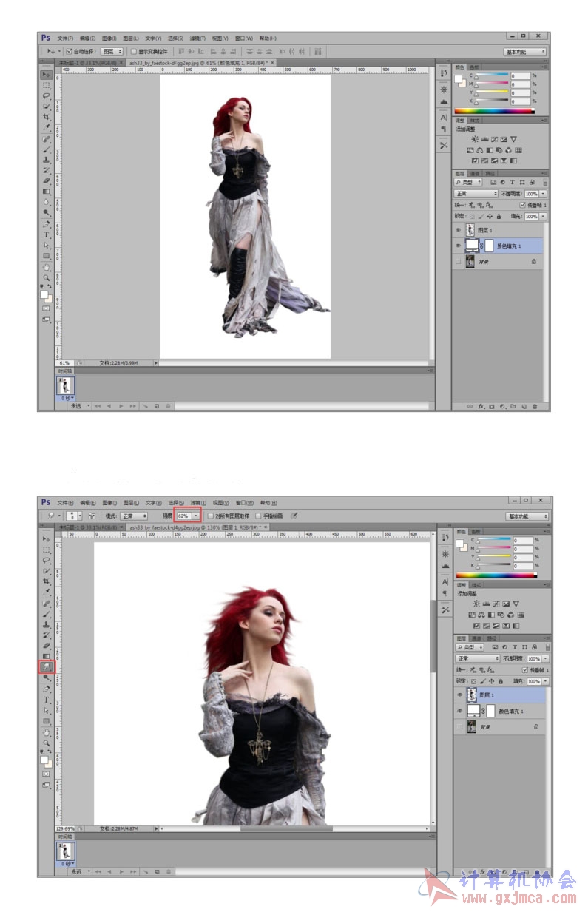
Task: In the 61% zoom window, click the C color slider
Action: coord(493,75)
